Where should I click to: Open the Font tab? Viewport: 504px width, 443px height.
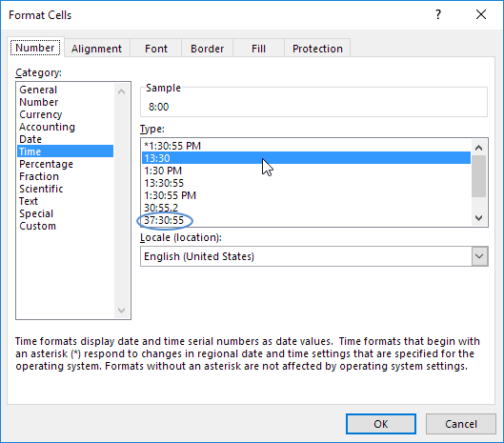point(156,49)
